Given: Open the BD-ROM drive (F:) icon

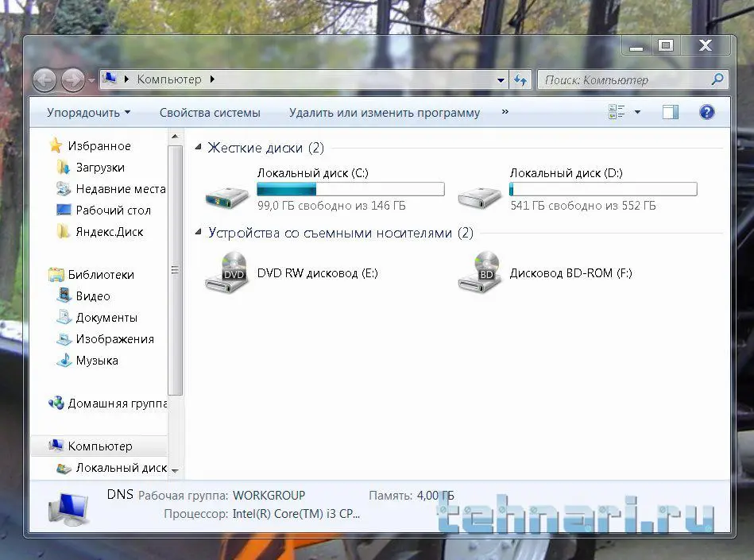Looking at the screenshot, I should (479, 272).
